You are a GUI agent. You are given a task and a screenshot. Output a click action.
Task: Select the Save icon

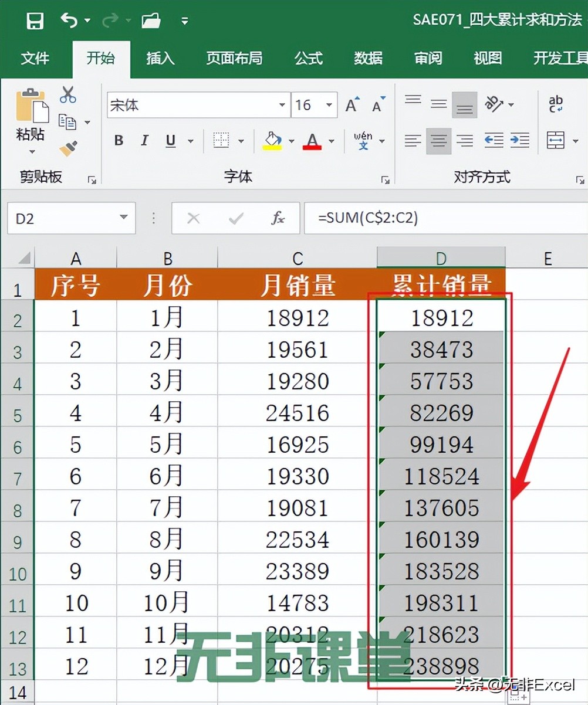pos(35,19)
